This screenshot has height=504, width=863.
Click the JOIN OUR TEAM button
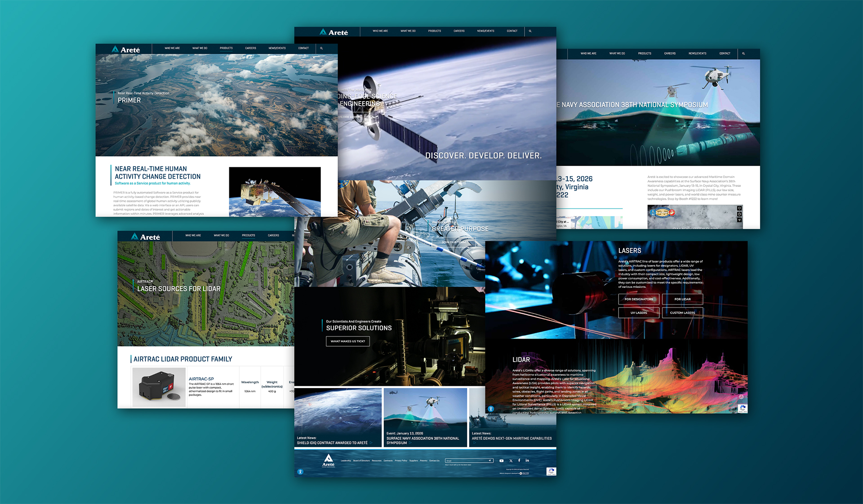coord(453,242)
